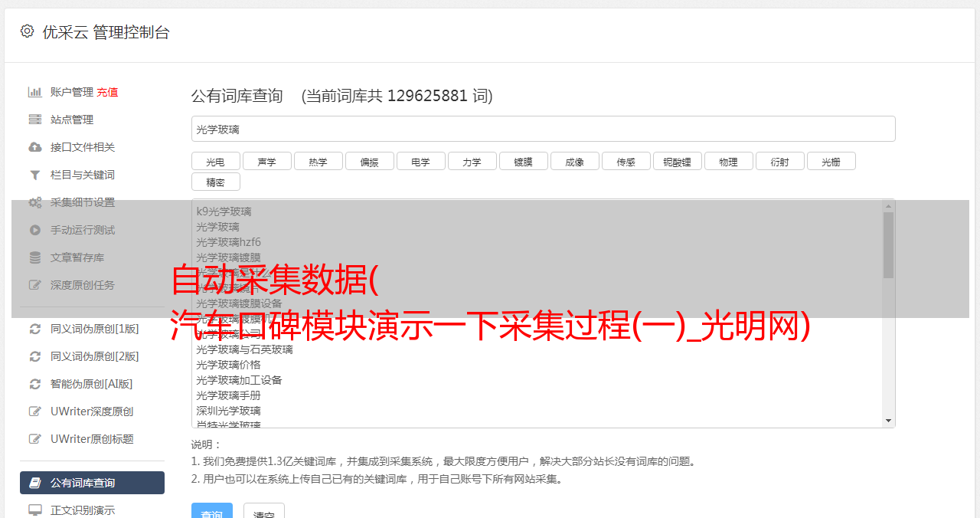Screen dimensions: 980x518
Task: Click the 电学 tag button
Action: [x=421, y=161]
